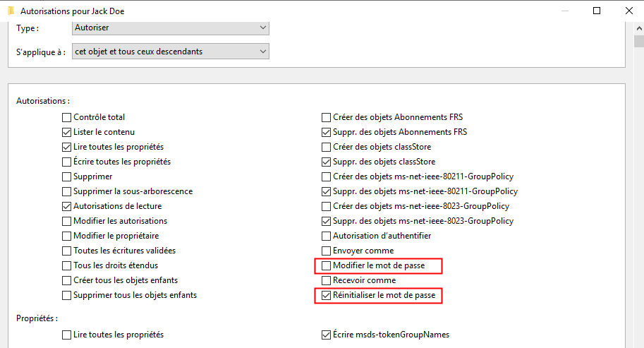Check Modifier le mot de passe
Viewport: 644px width, 348px height.
tap(326, 266)
